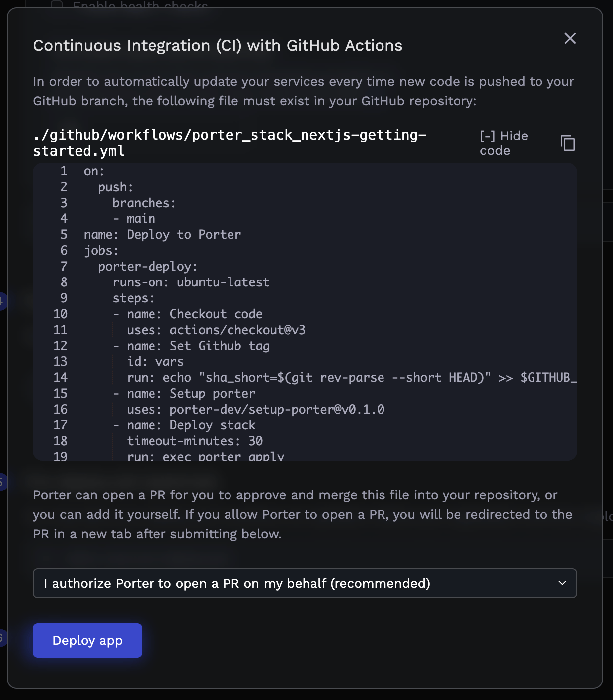Click the echo sha_short run command line

(352, 377)
